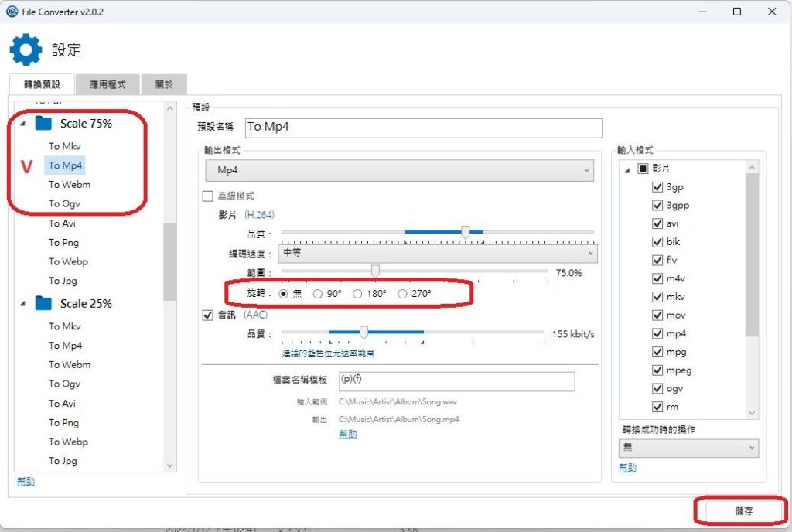Select To Webm under Scale 75%
This screenshot has height=532, width=792.
(70, 185)
